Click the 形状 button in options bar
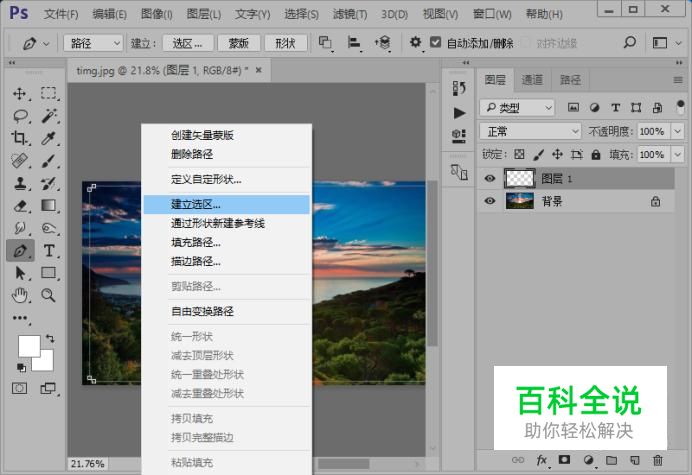 [286, 43]
